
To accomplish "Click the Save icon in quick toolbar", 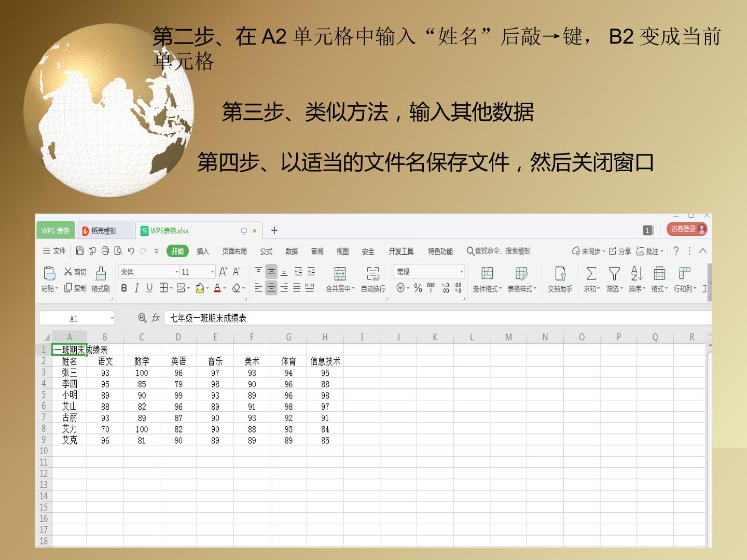I will click(x=79, y=251).
